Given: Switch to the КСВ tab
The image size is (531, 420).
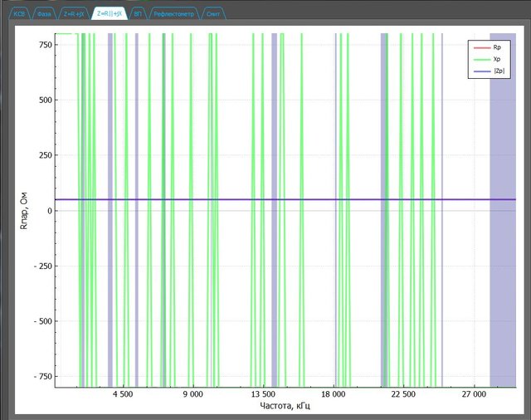Looking at the screenshot, I should pyautogui.click(x=20, y=14).
